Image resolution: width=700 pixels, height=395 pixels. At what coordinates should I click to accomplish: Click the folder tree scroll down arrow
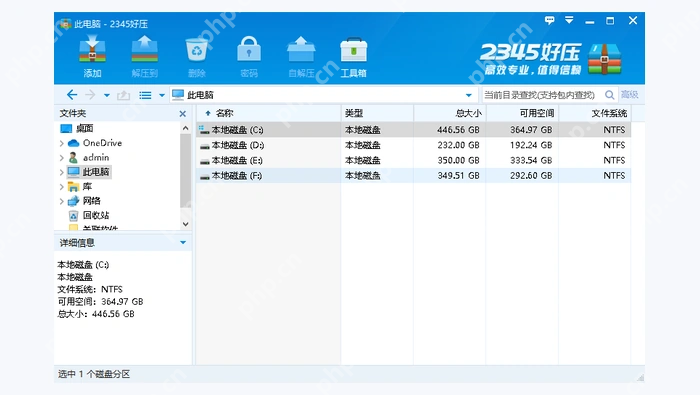click(186, 224)
